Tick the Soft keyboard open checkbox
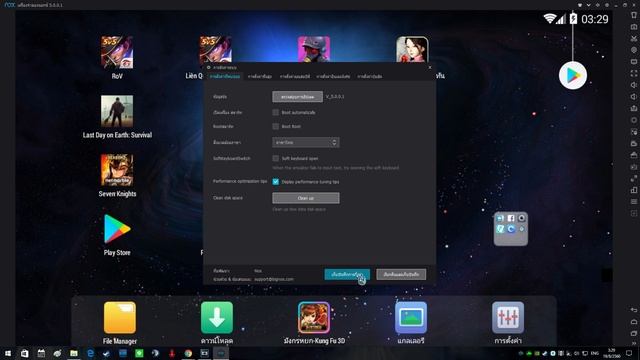640x360 pixels. click(x=276, y=158)
